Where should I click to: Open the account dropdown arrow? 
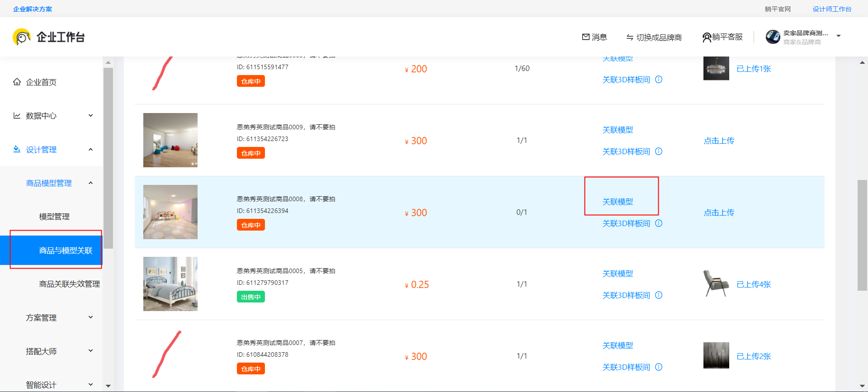pyautogui.click(x=839, y=36)
